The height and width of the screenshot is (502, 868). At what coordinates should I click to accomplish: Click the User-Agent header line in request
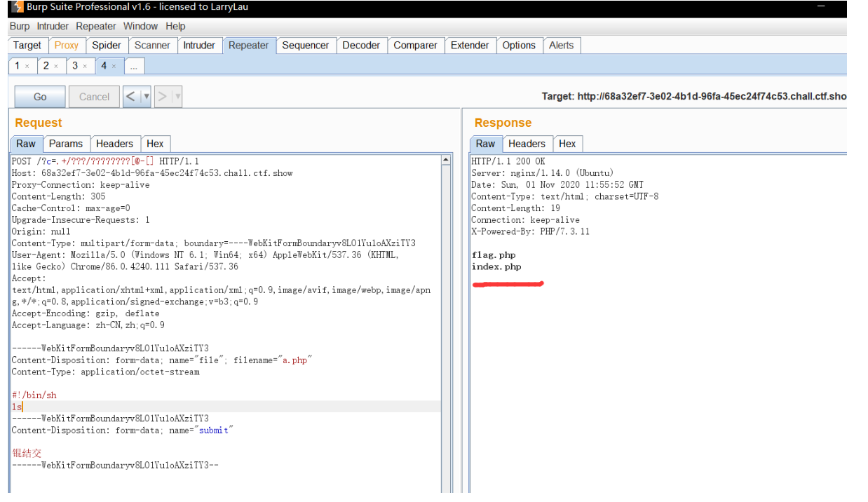pyautogui.click(x=205, y=261)
